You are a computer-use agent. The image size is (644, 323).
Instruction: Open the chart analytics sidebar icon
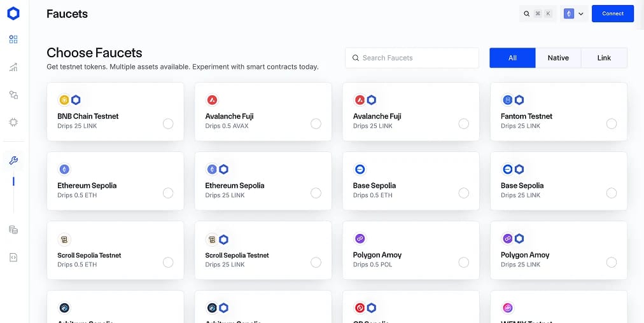(13, 67)
